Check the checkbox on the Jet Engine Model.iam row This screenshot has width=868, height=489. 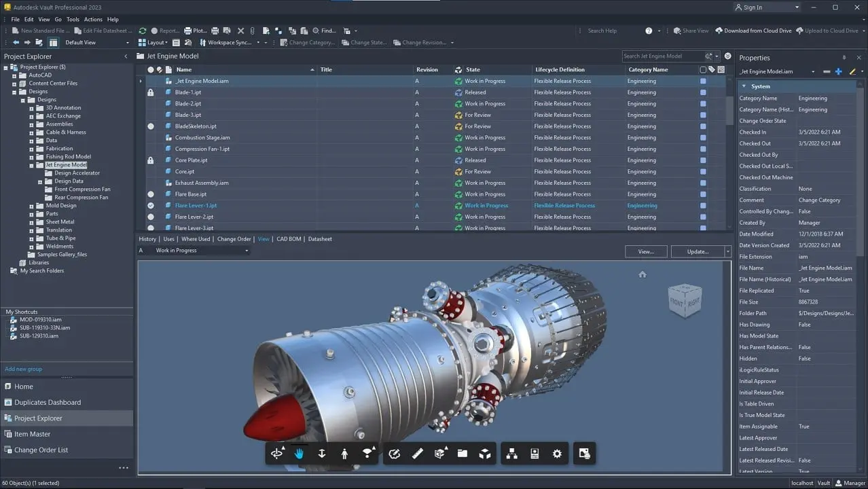pyautogui.click(x=702, y=81)
